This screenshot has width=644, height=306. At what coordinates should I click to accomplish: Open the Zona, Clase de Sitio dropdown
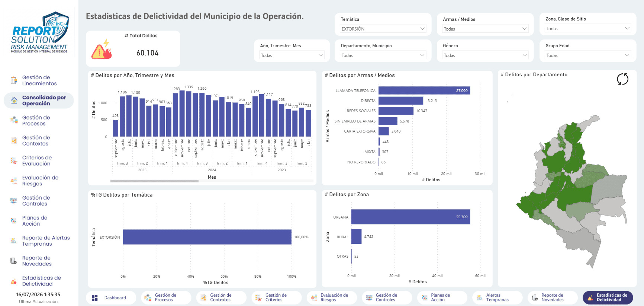pos(588,28)
